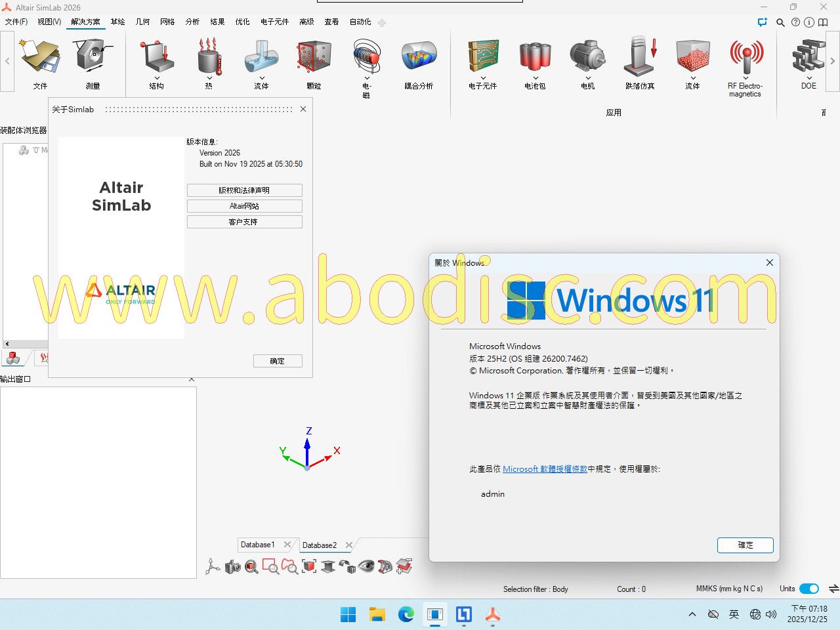840x630 pixels.
Task: Open the Microsoft 軟體授權條款 link
Action: (545, 469)
